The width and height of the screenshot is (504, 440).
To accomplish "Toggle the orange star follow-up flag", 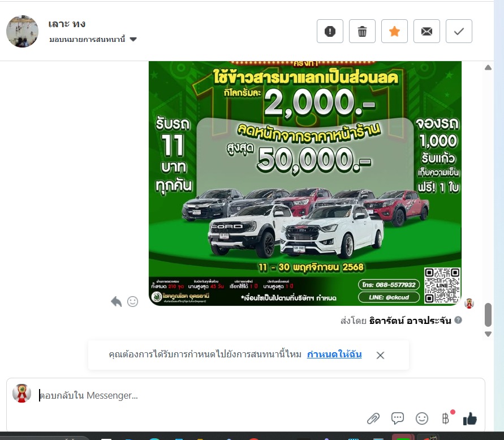I will (394, 31).
